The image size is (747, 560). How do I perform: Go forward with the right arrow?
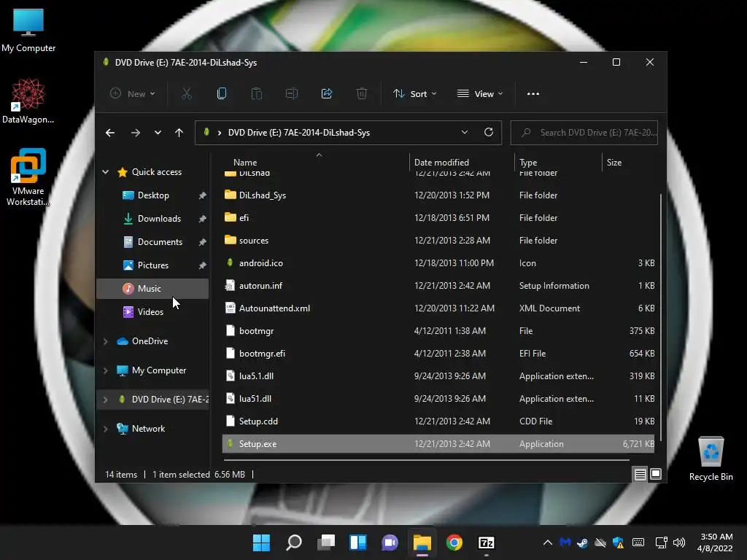tap(135, 133)
